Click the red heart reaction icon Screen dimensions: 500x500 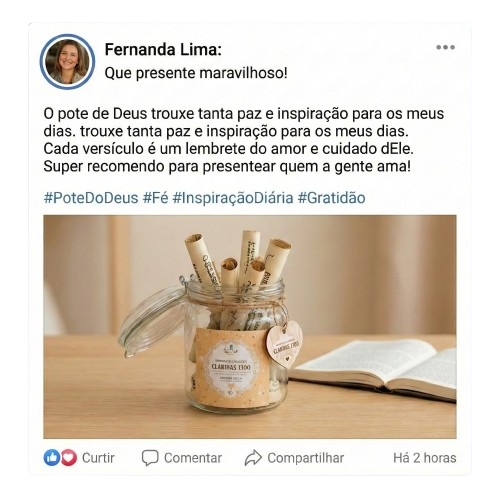tap(69, 458)
